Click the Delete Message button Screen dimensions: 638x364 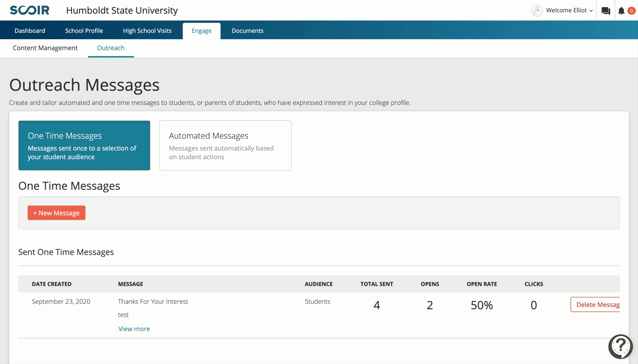pyautogui.click(x=595, y=305)
